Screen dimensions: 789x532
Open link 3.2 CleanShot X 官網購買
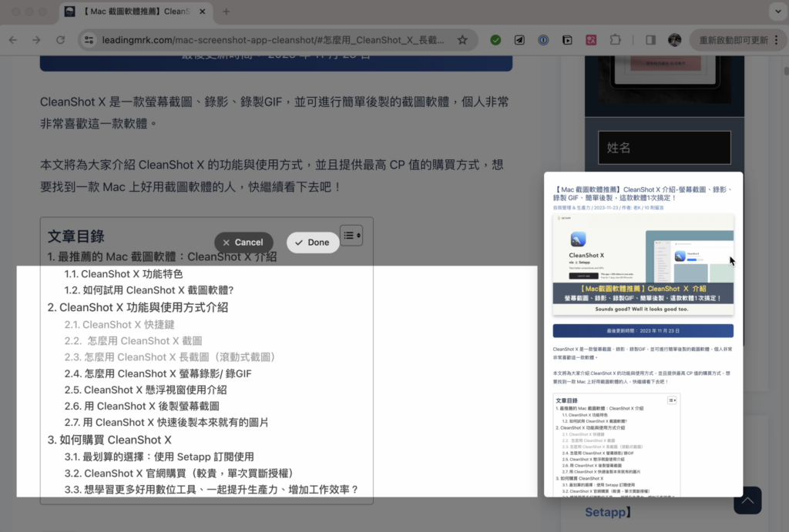click(180, 473)
